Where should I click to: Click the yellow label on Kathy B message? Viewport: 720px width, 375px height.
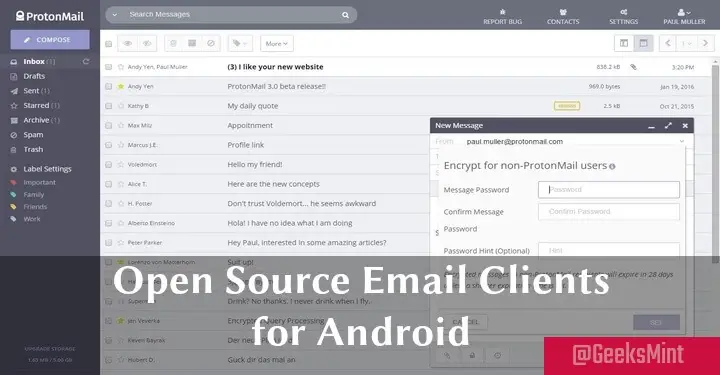567,106
